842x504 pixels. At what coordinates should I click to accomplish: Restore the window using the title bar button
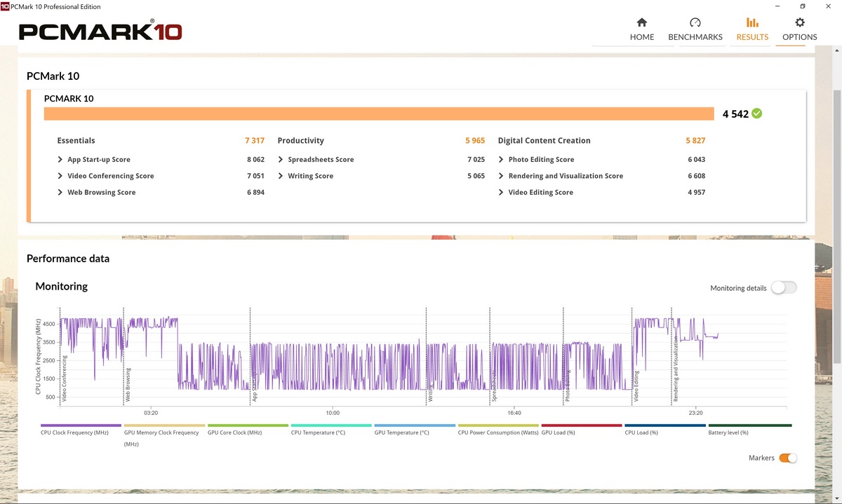pos(802,6)
